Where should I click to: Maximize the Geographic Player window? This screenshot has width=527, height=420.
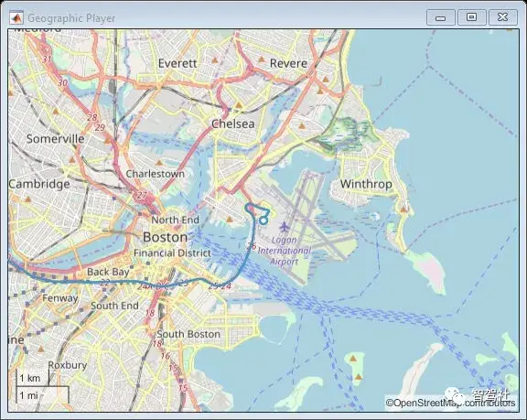[471, 17]
